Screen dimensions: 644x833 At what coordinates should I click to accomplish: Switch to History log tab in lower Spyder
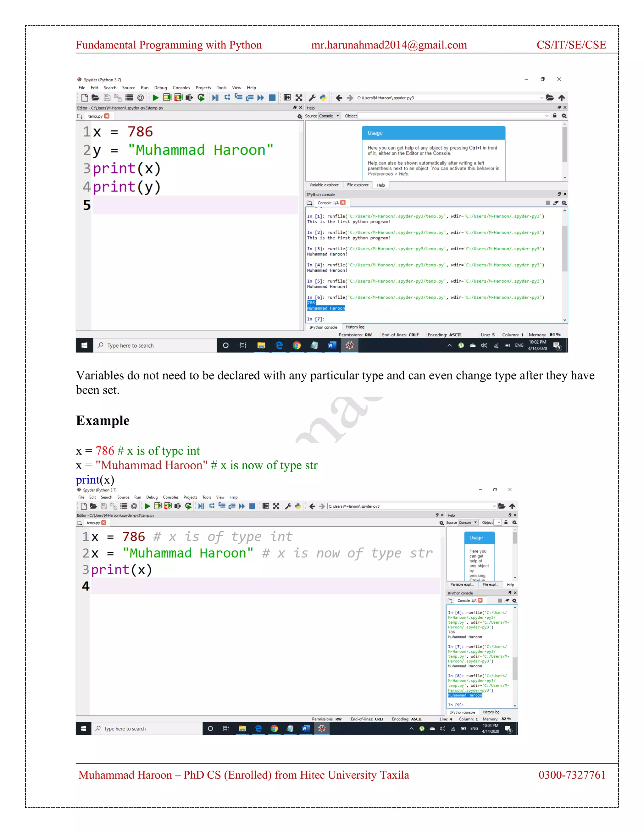pyautogui.click(x=491, y=712)
